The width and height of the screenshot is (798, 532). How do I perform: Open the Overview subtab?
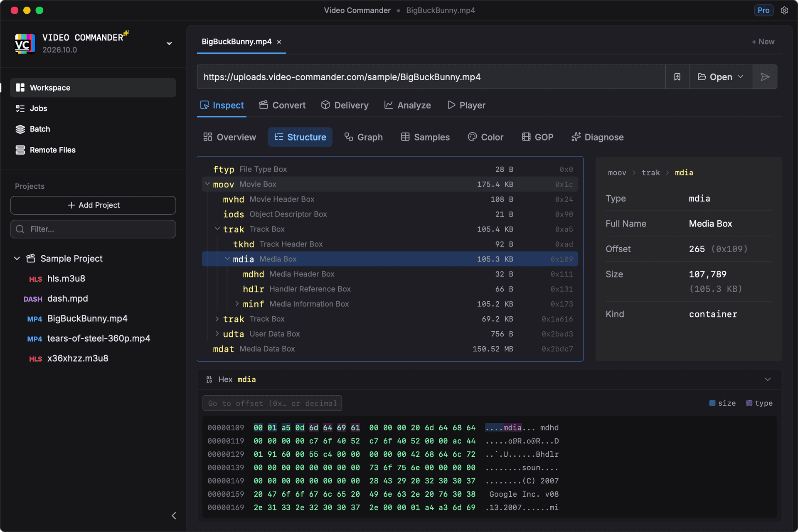point(229,137)
